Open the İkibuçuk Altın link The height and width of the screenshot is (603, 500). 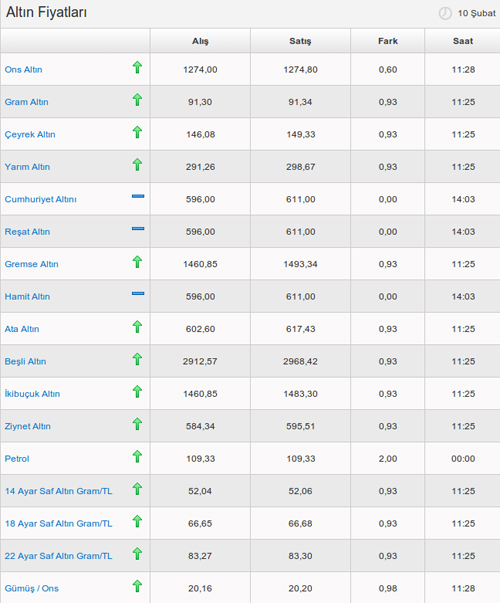32,394
